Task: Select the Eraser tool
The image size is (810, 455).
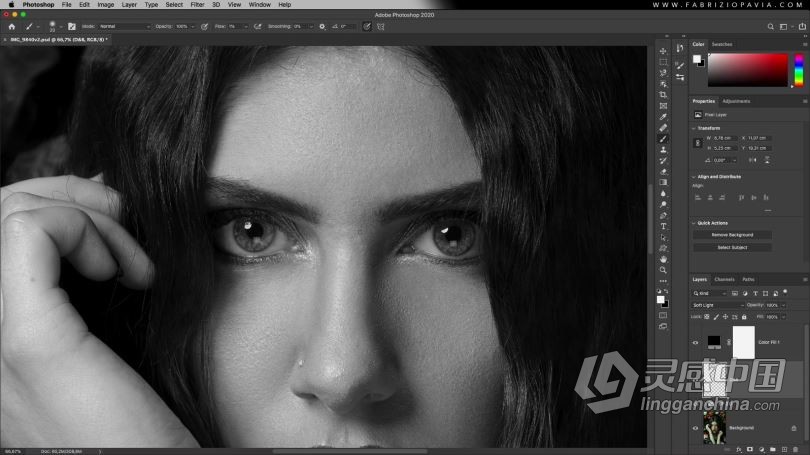Action: coord(663,171)
